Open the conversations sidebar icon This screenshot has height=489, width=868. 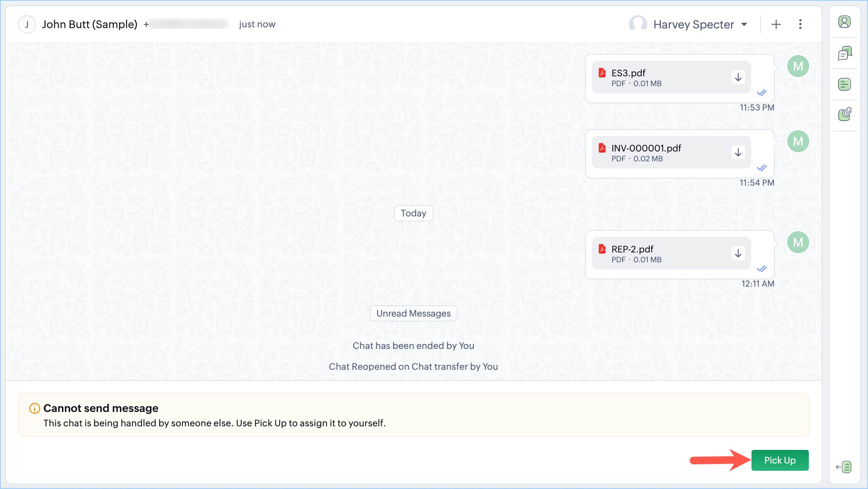click(x=844, y=53)
